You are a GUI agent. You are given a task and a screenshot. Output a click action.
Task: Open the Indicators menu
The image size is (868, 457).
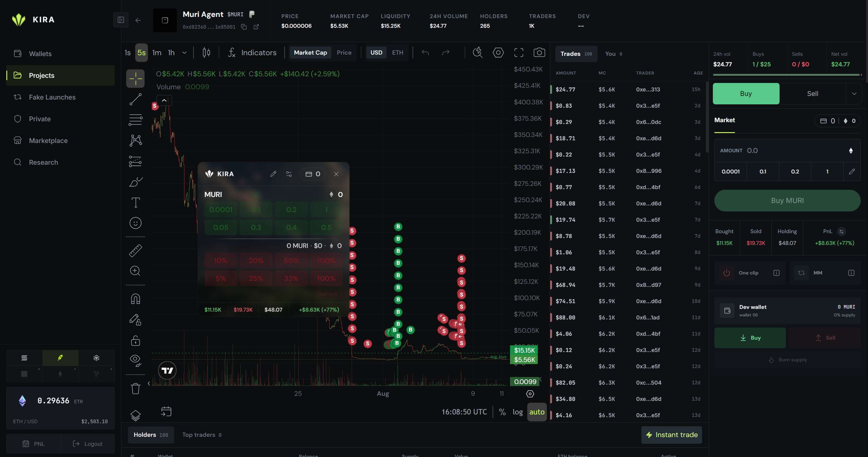[x=252, y=52]
